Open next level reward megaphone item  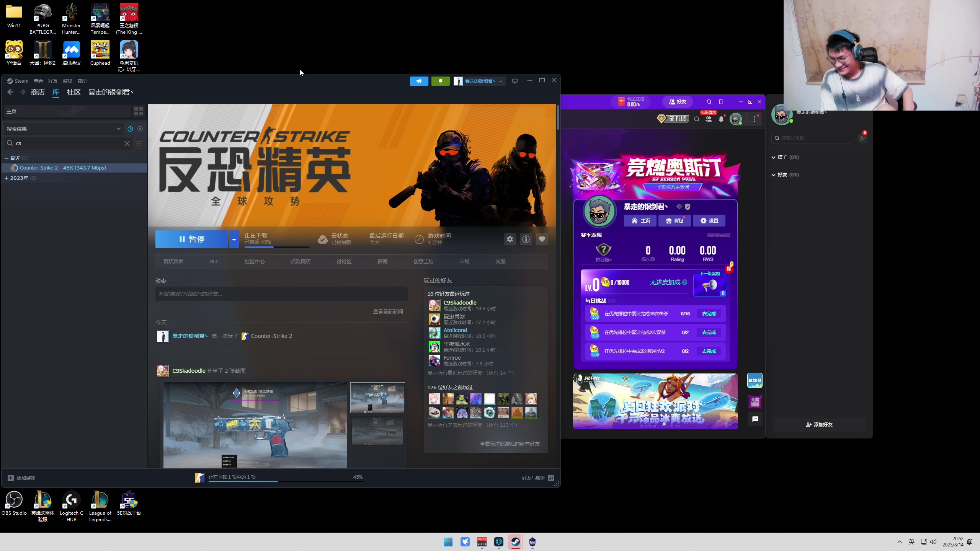tap(709, 285)
